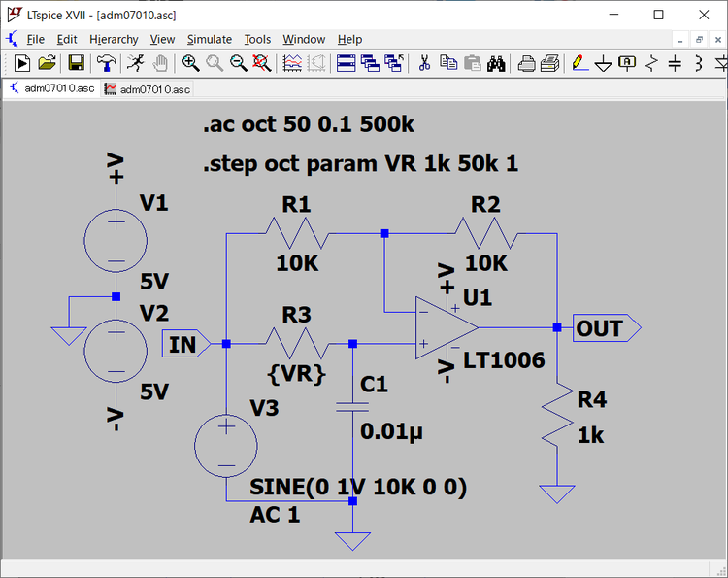The image size is (728, 578).
Task: Click the Print toolbar icon
Action: pos(526,63)
